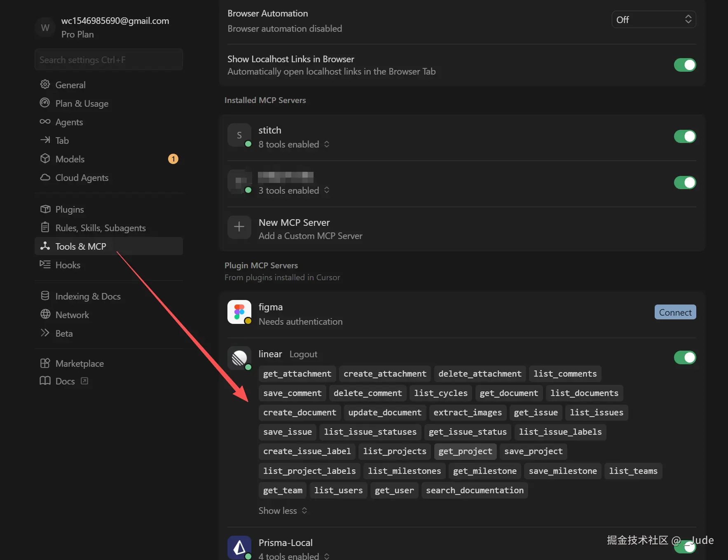The width and height of the screenshot is (728, 560).
Task: Click the Network globe icon
Action: (x=45, y=314)
